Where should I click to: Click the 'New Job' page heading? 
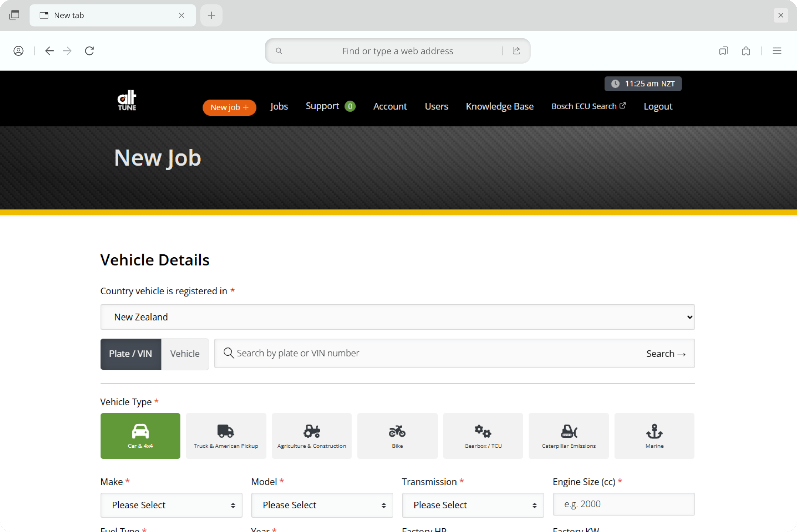point(158,158)
